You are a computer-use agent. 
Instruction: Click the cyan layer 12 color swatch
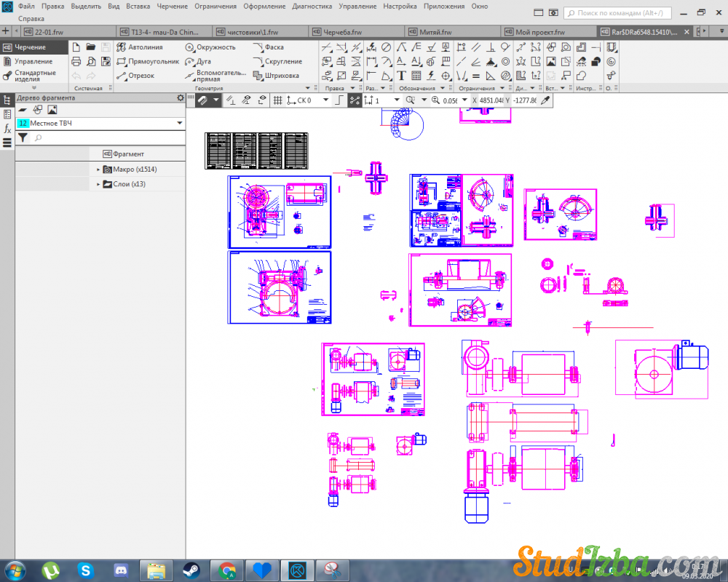click(x=23, y=123)
